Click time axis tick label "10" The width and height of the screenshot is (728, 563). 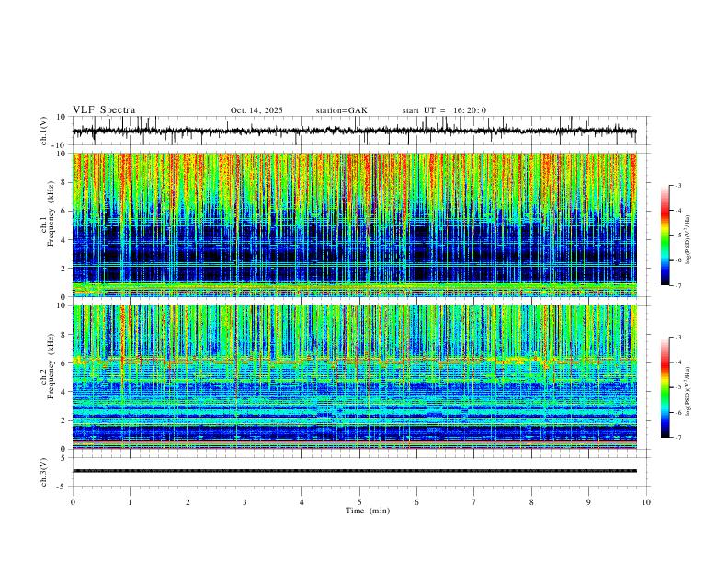point(646,502)
